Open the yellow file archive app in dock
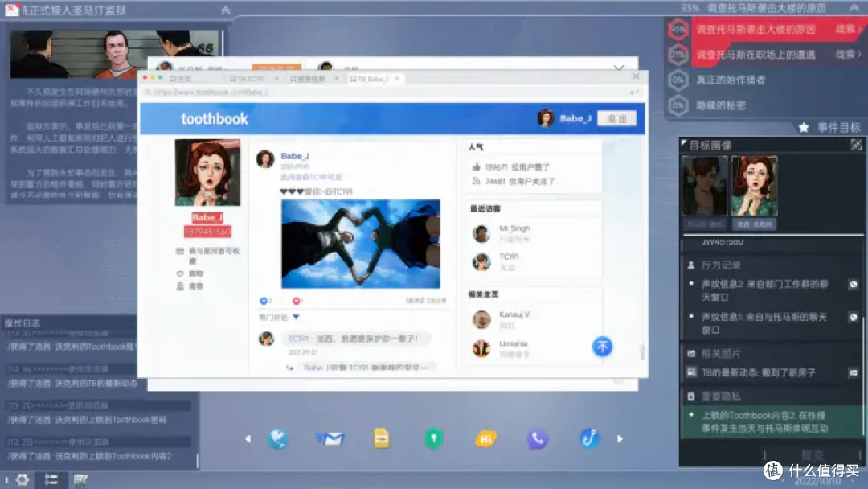Viewport: 868px width, 489px height. [382, 438]
